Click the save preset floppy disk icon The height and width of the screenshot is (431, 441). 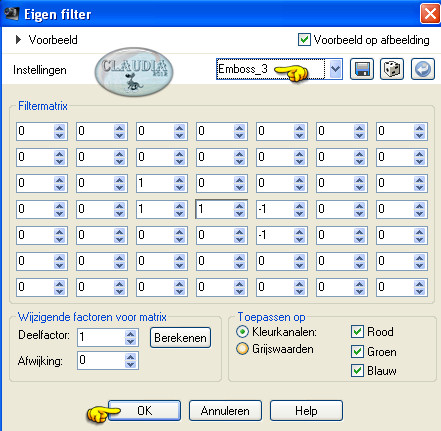362,69
